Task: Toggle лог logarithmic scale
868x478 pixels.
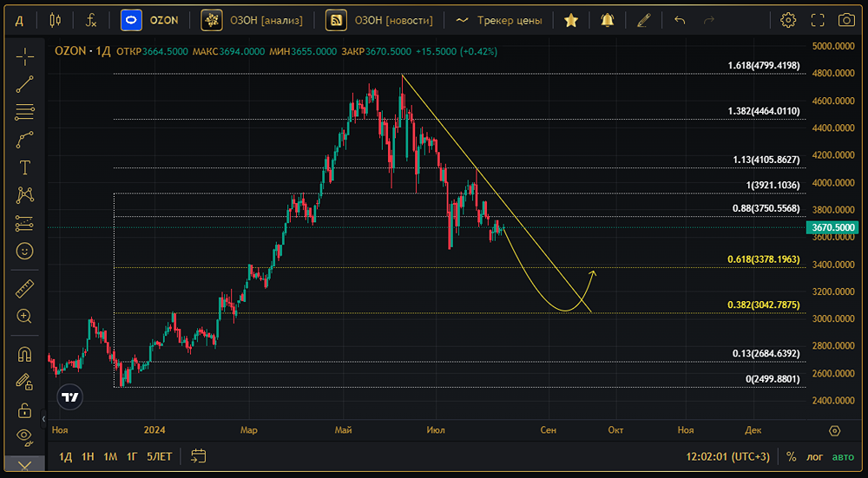Action: point(814,457)
